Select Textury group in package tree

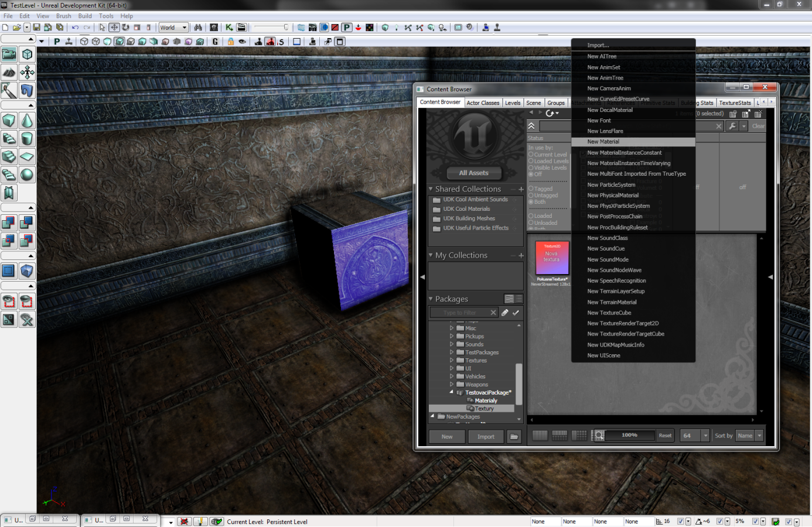pos(484,409)
